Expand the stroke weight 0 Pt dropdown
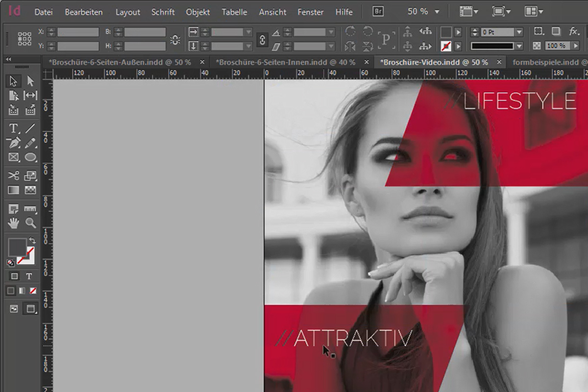The height and width of the screenshot is (392, 588). point(519,32)
